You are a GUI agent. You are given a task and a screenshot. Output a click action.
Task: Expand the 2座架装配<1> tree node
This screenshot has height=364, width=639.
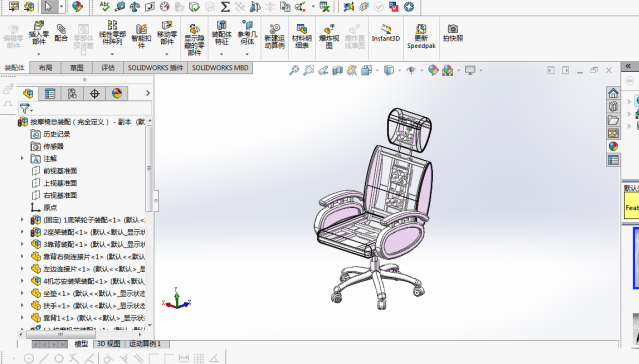(22, 232)
